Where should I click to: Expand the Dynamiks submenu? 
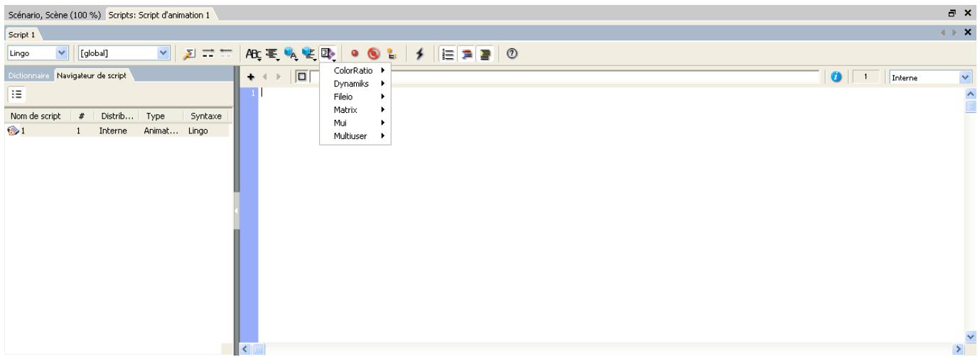point(356,84)
